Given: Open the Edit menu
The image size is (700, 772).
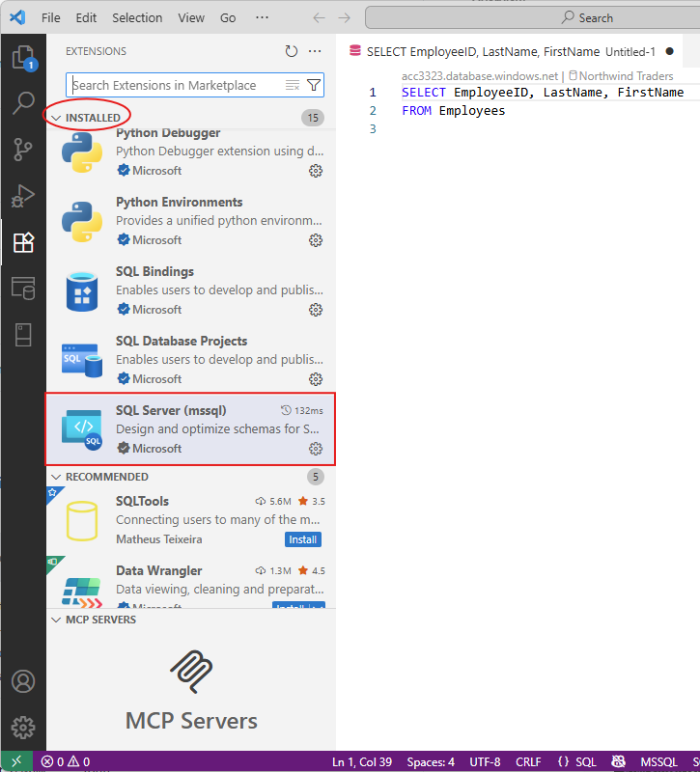Looking at the screenshot, I should tap(86, 18).
